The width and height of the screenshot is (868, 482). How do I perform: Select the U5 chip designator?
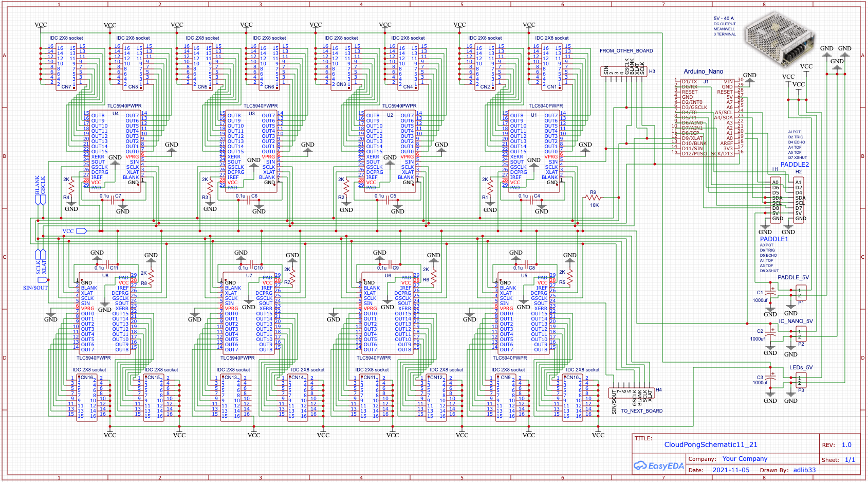point(524,276)
